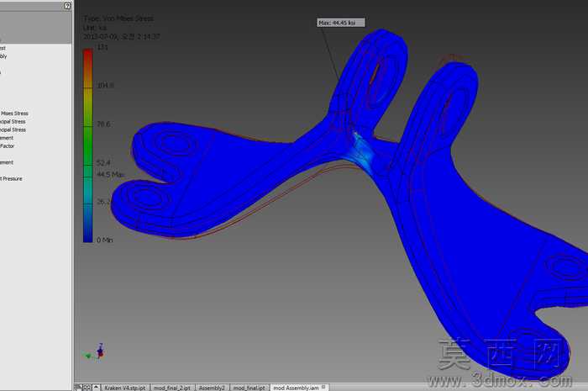588x391 pixels.
Task: Click the '104.8' legend value
Action: (105, 86)
